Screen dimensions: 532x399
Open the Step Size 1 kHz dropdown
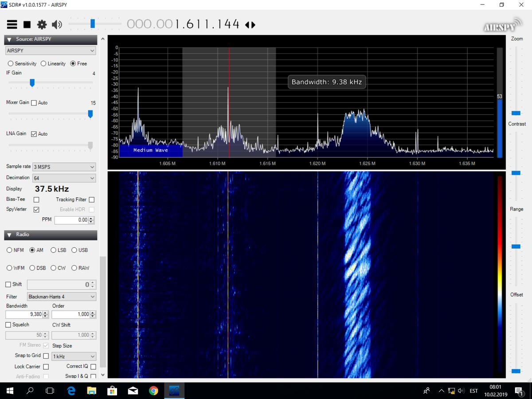74,356
